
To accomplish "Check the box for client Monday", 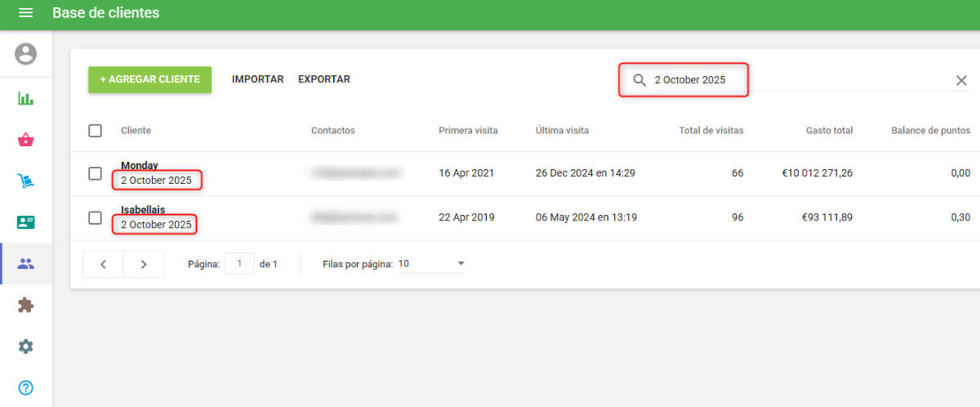I will 96,173.
